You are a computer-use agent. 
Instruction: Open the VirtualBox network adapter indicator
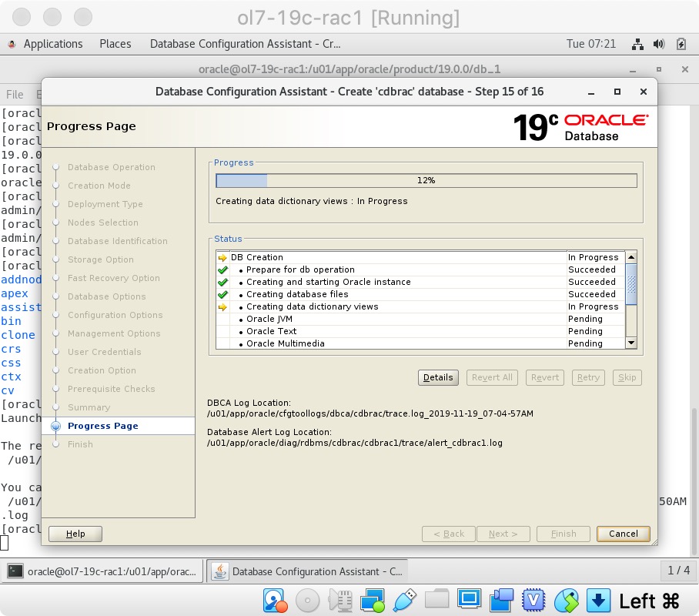372,600
